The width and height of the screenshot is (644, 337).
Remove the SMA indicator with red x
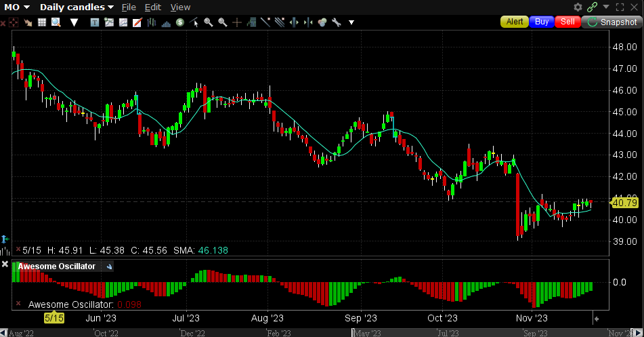(x=18, y=250)
